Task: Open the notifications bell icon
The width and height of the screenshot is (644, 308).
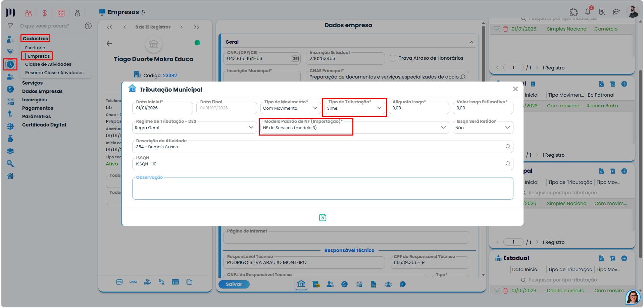Action: tap(588, 12)
